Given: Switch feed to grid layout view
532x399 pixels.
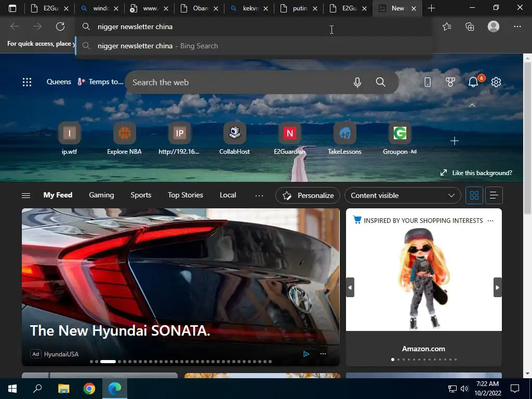Looking at the screenshot, I should click(x=474, y=195).
